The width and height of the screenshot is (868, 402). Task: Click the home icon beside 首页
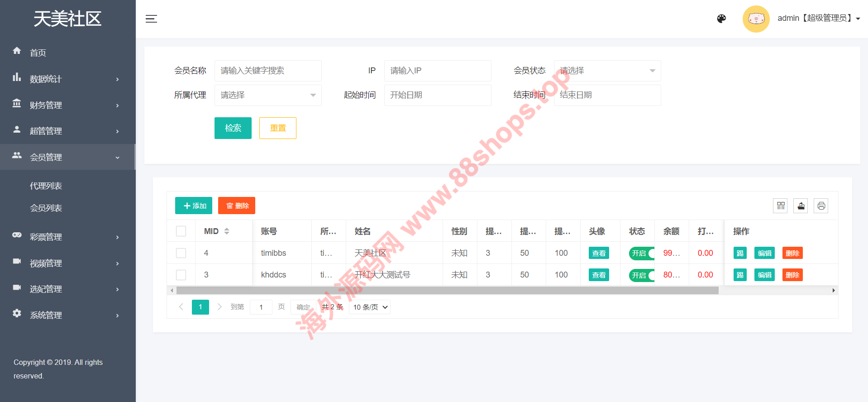click(17, 51)
